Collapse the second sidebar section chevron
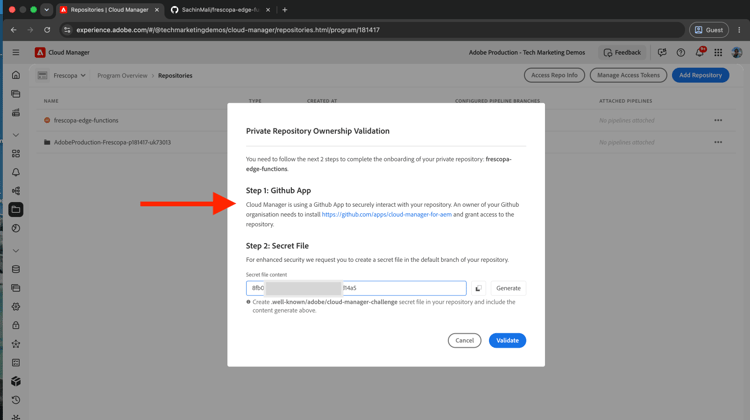This screenshot has height=420, width=750. pos(16,251)
